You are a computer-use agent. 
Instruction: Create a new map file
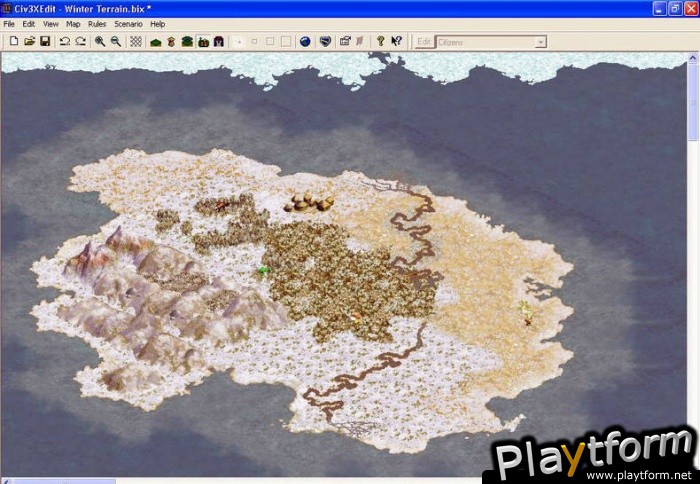14,42
